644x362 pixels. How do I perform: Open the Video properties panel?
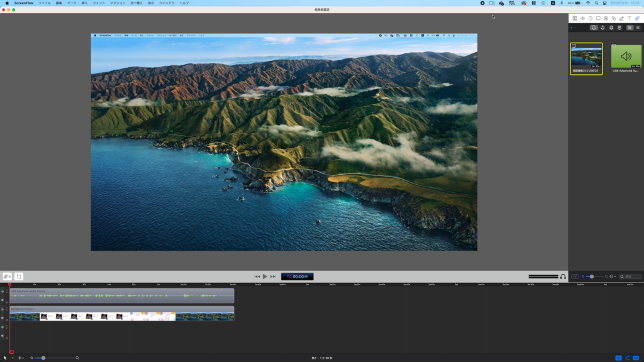click(x=576, y=18)
